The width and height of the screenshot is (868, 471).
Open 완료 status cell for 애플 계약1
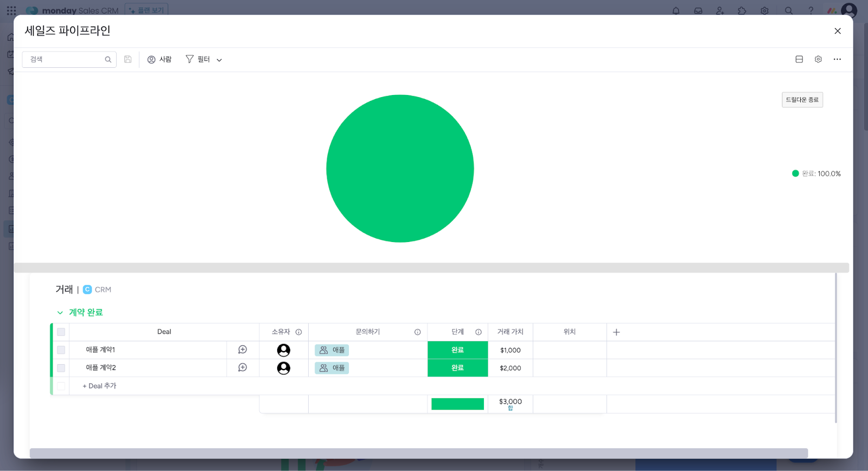(x=458, y=350)
